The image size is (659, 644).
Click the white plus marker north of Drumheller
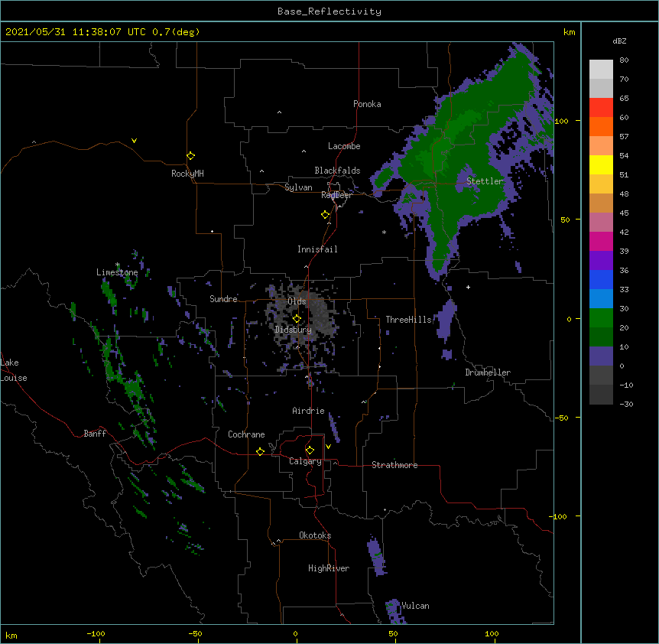pyautogui.click(x=468, y=287)
